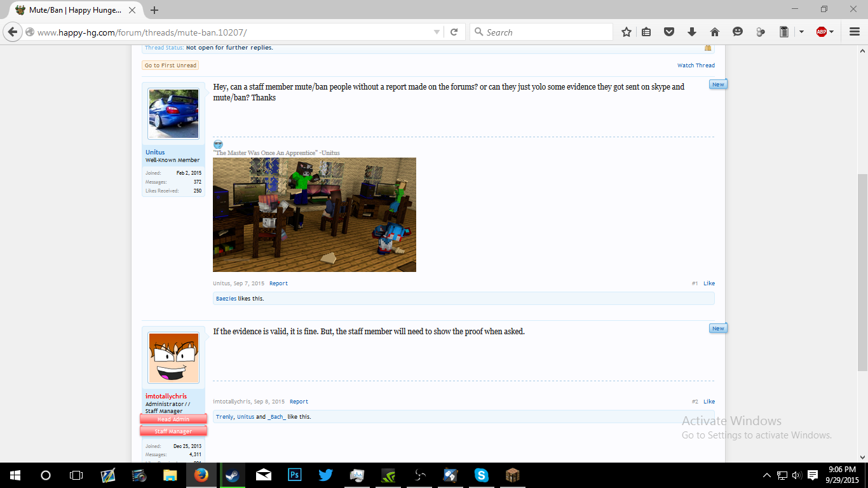Go back using the browser back arrow
This screenshot has width=868, height=488.
13,32
